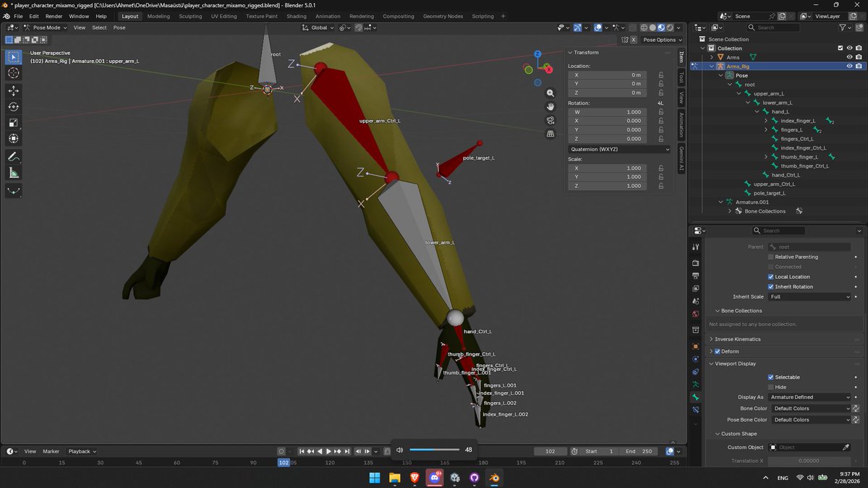Hide Arms_Rig with its eye icon
This screenshot has width=868, height=488.
coord(849,66)
